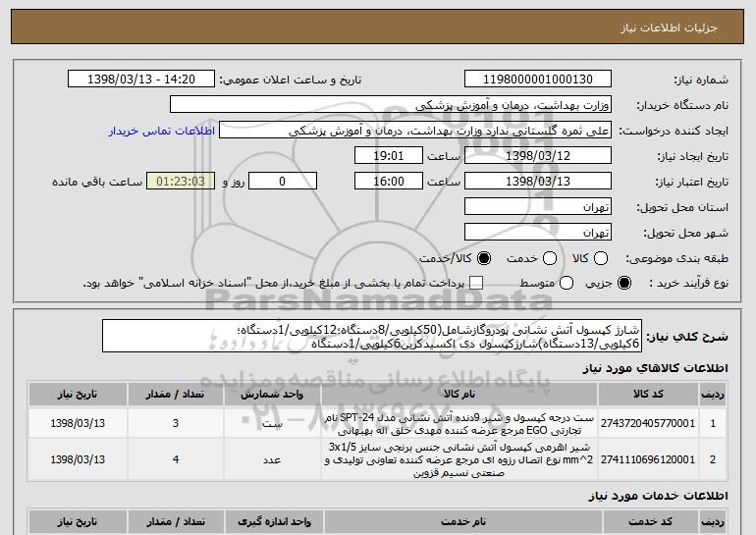
Task: Click need date 1398/03/13 in row 2
Action: tap(78, 459)
